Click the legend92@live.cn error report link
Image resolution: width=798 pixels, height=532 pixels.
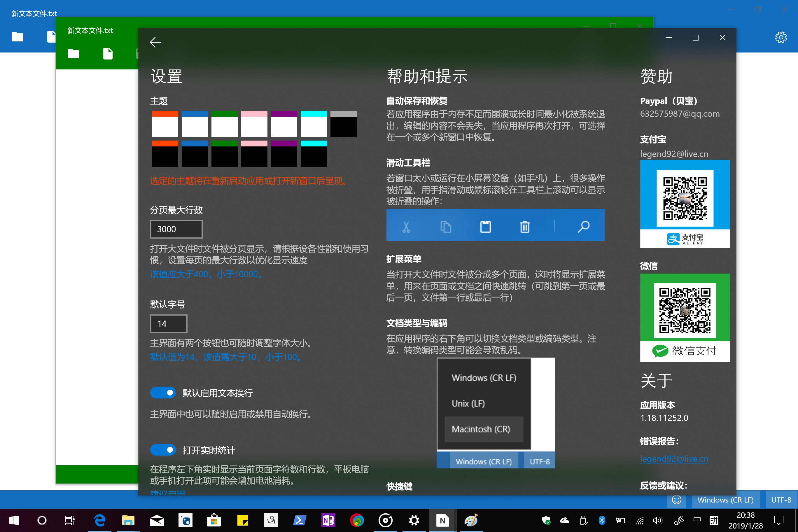point(674,459)
